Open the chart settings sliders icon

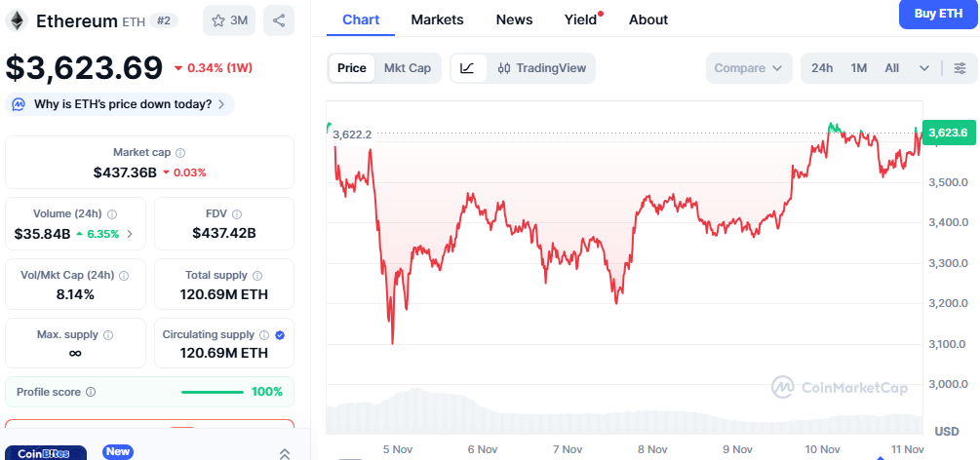click(x=960, y=68)
